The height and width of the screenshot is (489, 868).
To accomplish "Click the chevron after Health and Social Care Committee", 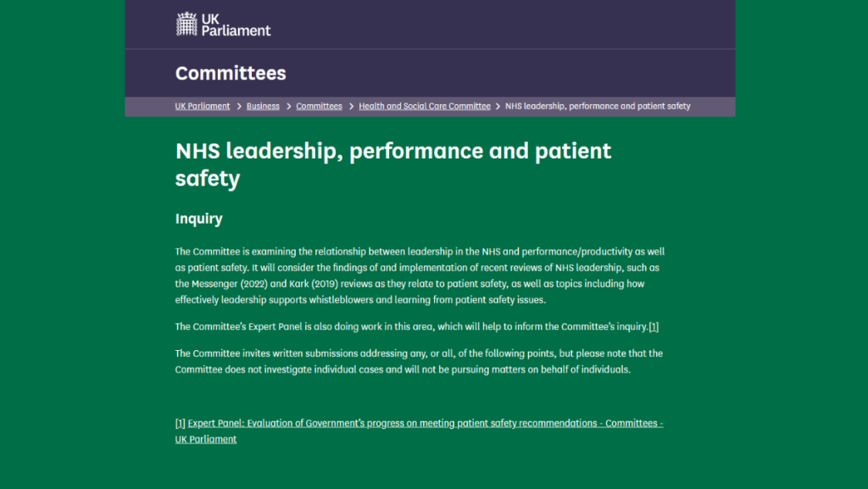I will point(498,107).
